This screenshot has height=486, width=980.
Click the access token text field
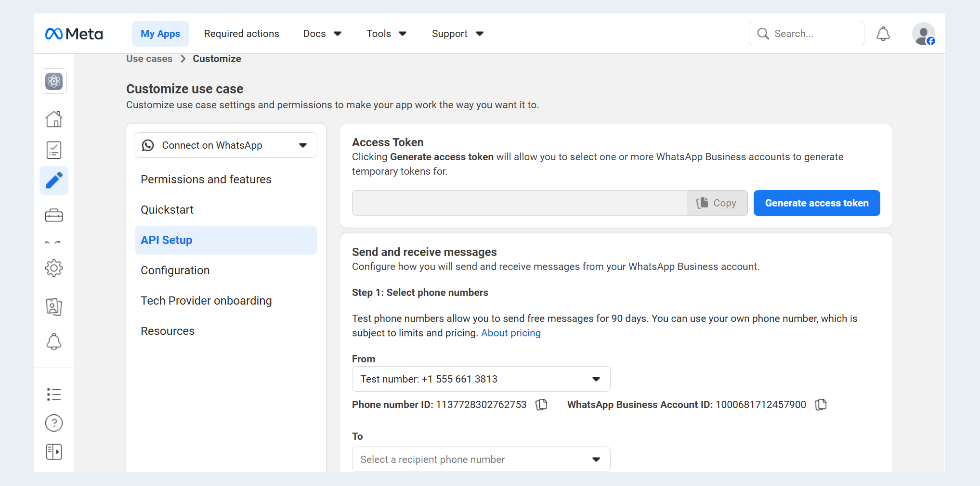[520, 203]
